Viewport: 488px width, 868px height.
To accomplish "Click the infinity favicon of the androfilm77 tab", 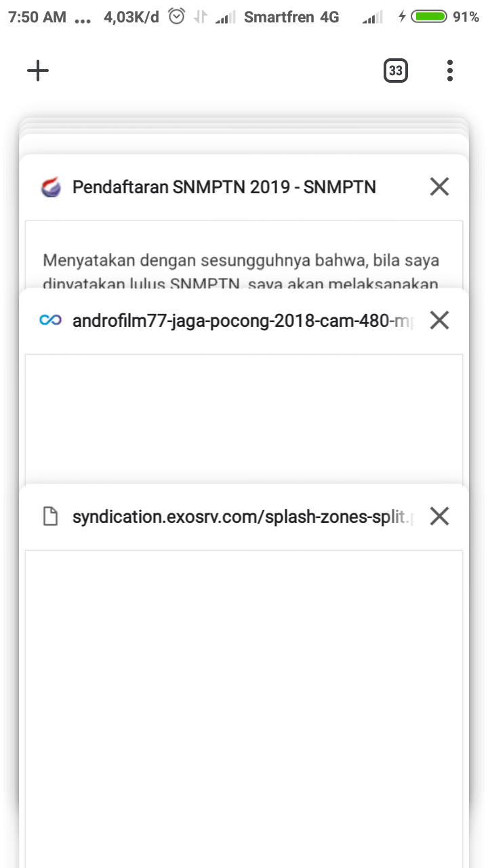I will [x=51, y=320].
